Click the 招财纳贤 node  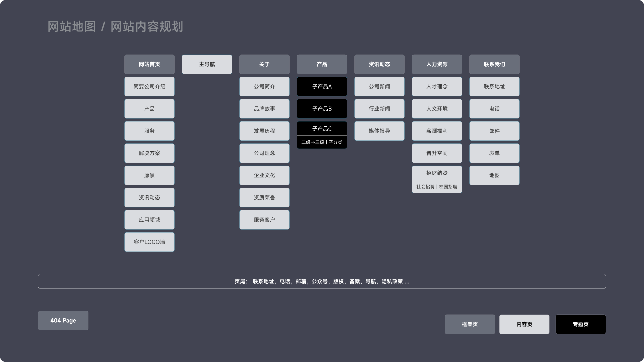pyautogui.click(x=437, y=173)
